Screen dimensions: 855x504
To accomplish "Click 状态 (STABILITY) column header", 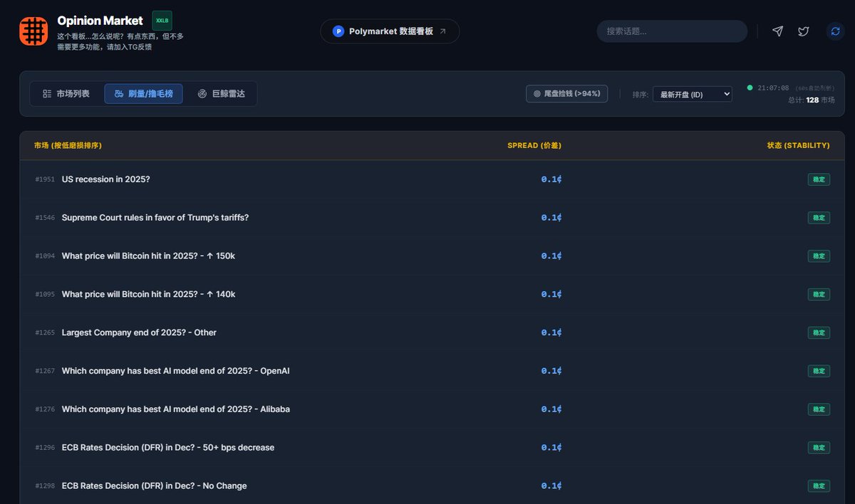I will 798,145.
